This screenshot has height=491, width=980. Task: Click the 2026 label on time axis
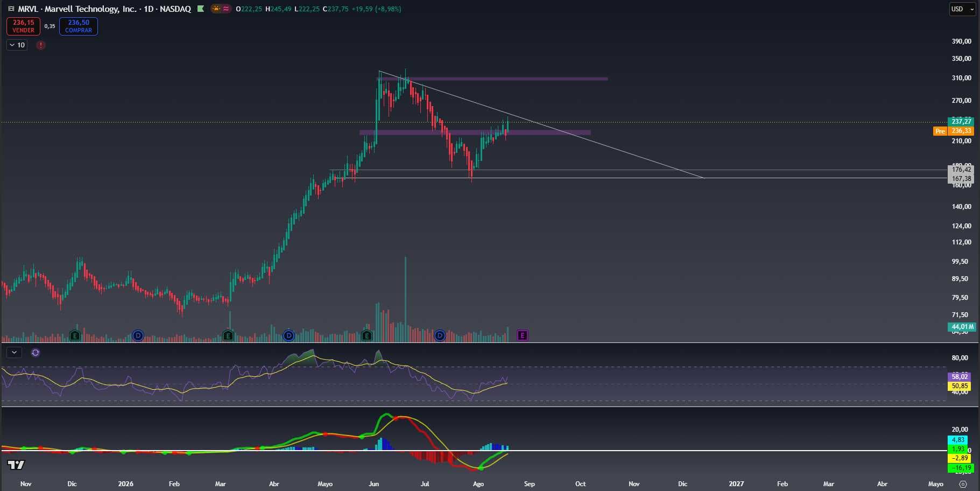(x=125, y=484)
